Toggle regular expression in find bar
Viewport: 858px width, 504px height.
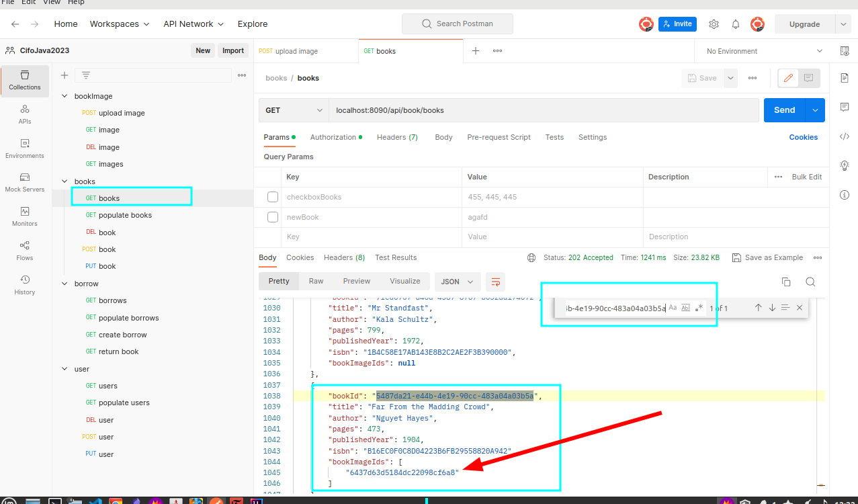pos(699,308)
